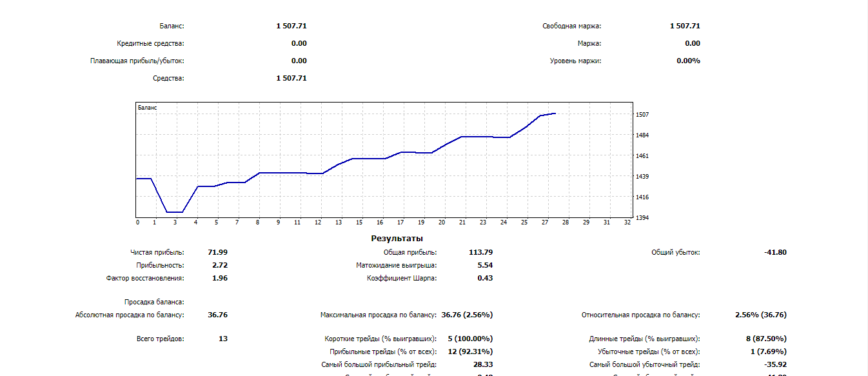Screen dimensions: 868x376
Task: Click the 'Уровень маржи:' label
Action: 575,61
